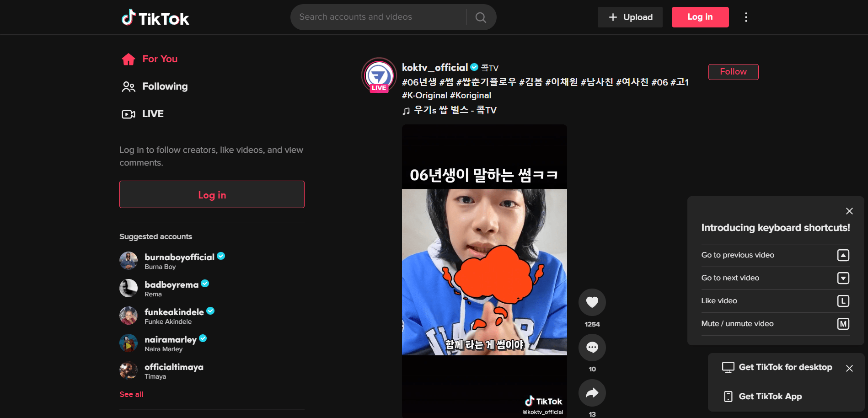Viewport: 868px width, 418px height.
Task: Open the three-dot more options menu
Action: [x=746, y=17]
